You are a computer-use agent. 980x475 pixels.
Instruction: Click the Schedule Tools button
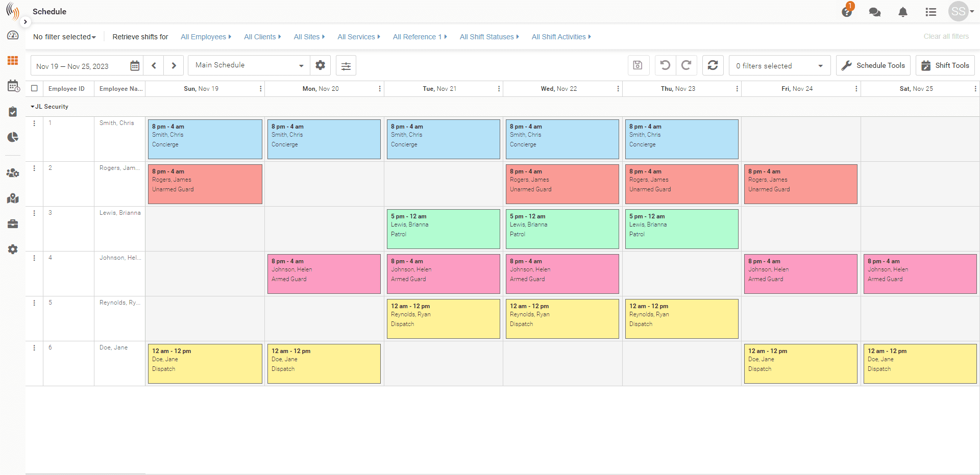873,65
